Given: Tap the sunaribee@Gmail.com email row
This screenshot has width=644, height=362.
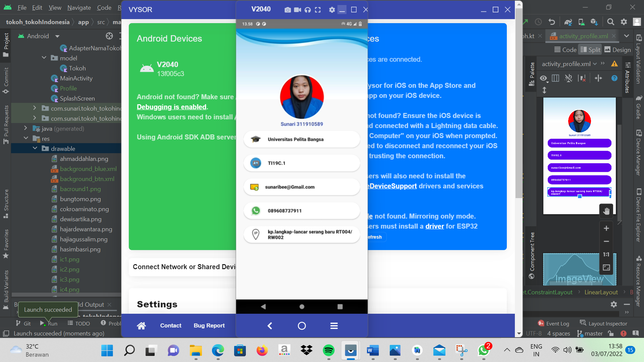Looking at the screenshot, I should click(x=302, y=187).
